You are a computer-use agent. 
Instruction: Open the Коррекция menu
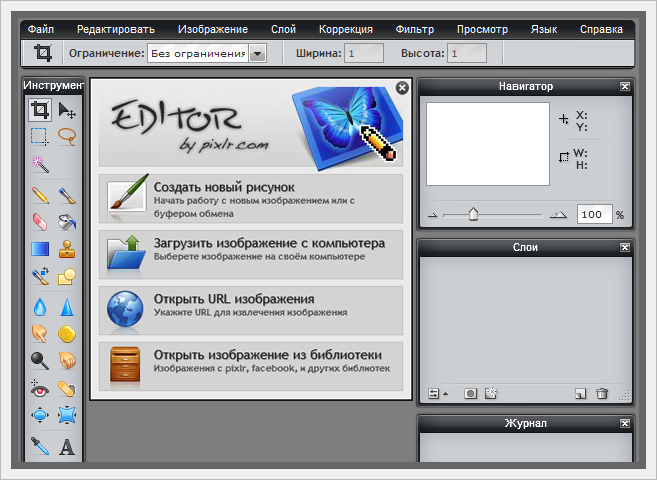pyautogui.click(x=346, y=29)
